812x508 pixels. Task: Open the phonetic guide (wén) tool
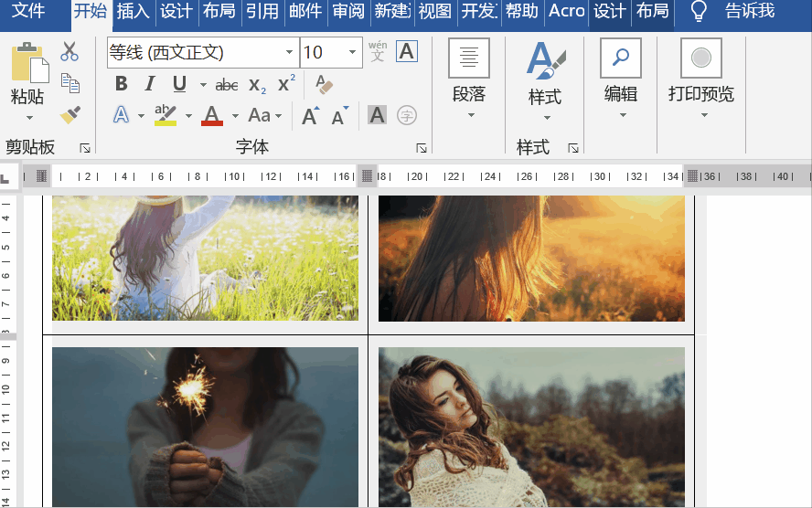(378, 50)
